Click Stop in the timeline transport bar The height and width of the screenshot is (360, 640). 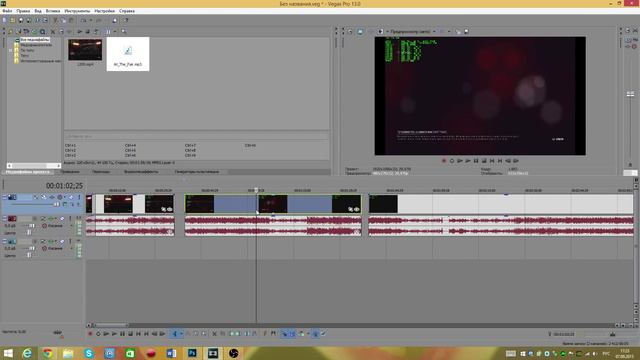(130, 334)
